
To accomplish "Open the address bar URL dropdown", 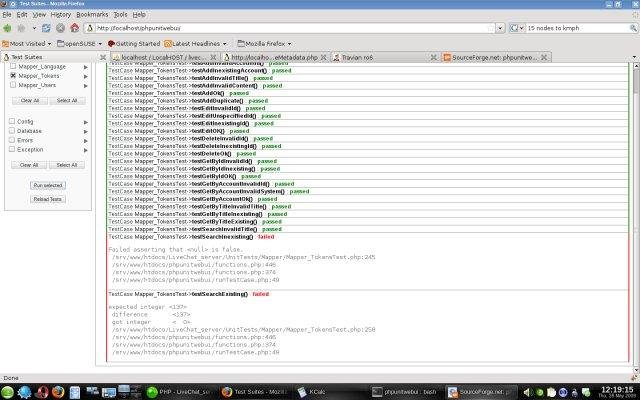I will pyautogui.click(x=500, y=28).
